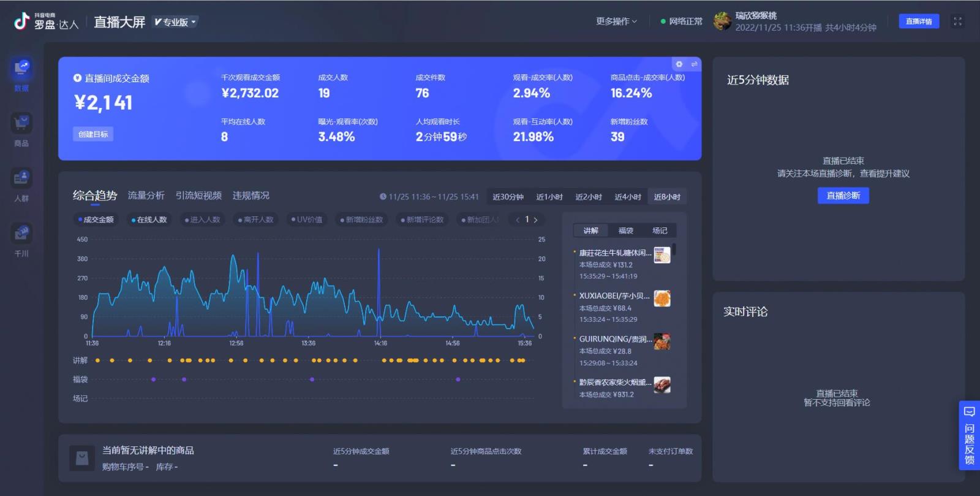The image size is (980, 496).
Task: Click the streamer avatar 瑞欣猕猴桃
Action: click(723, 21)
